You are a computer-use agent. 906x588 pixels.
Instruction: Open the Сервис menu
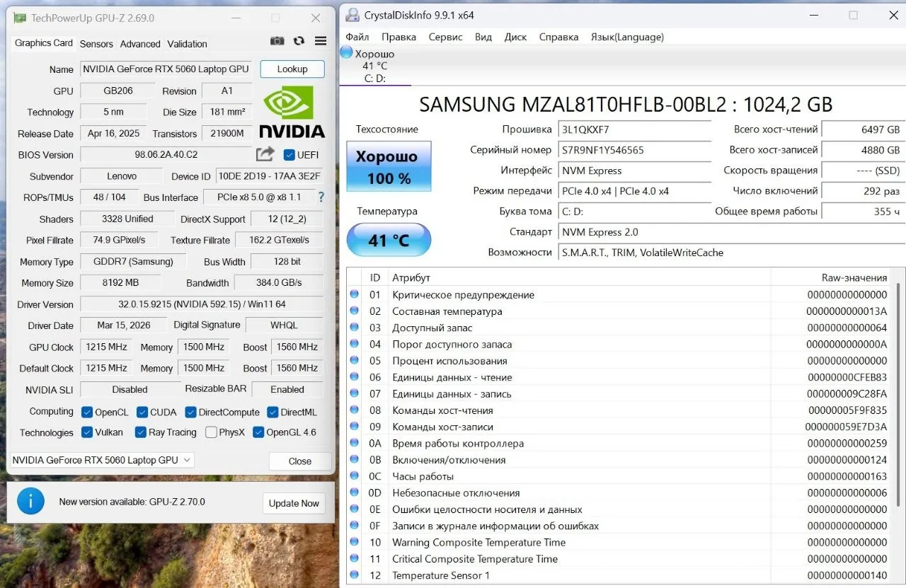pos(445,37)
